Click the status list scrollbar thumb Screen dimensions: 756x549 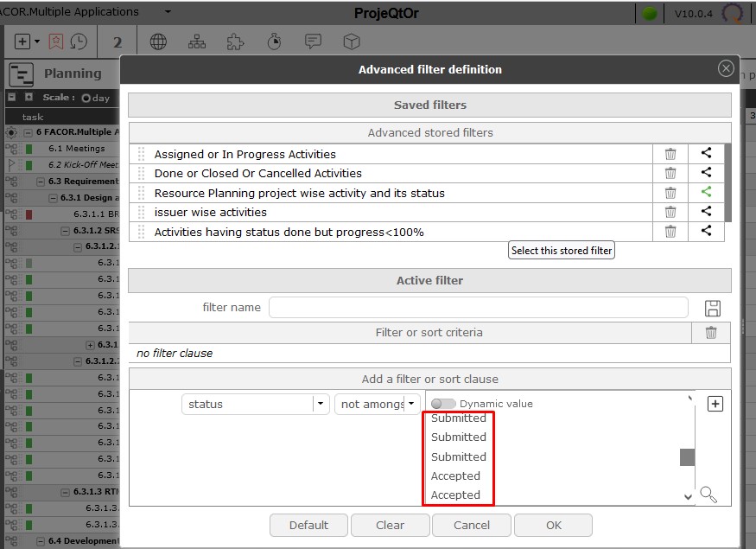pyautogui.click(x=687, y=457)
